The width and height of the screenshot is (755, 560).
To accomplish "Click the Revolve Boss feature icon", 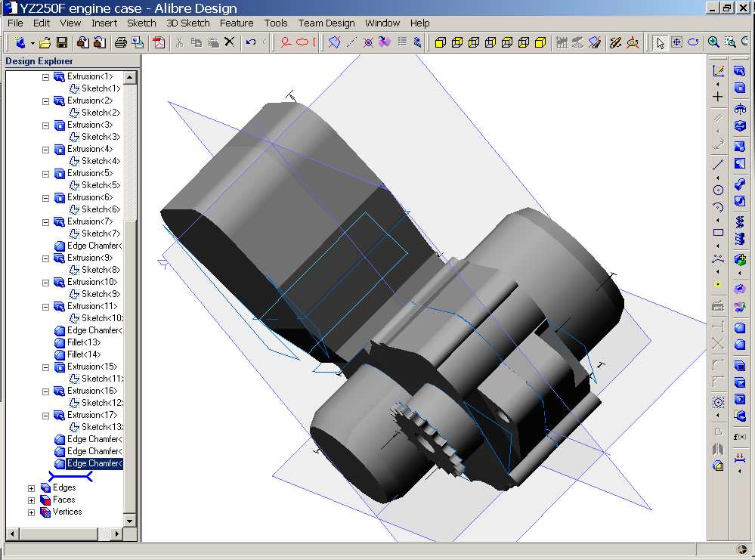I will [740, 109].
